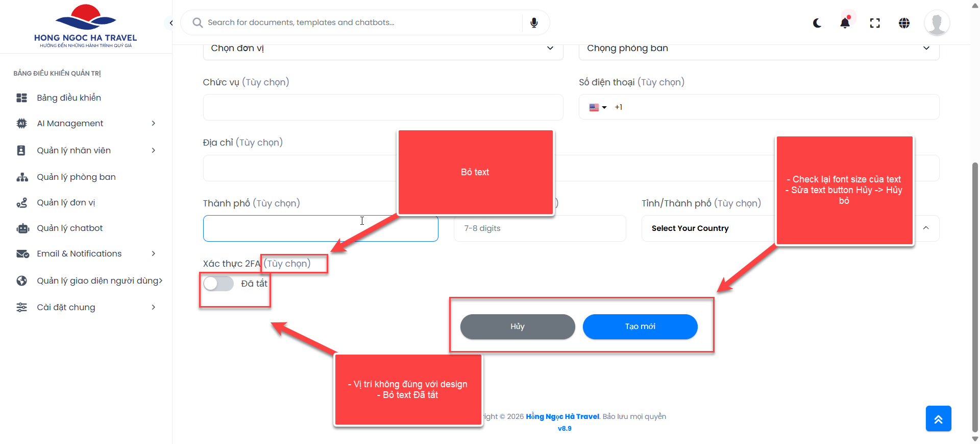Click the scroll-to-top double arrow button
The image size is (980, 444).
938,419
